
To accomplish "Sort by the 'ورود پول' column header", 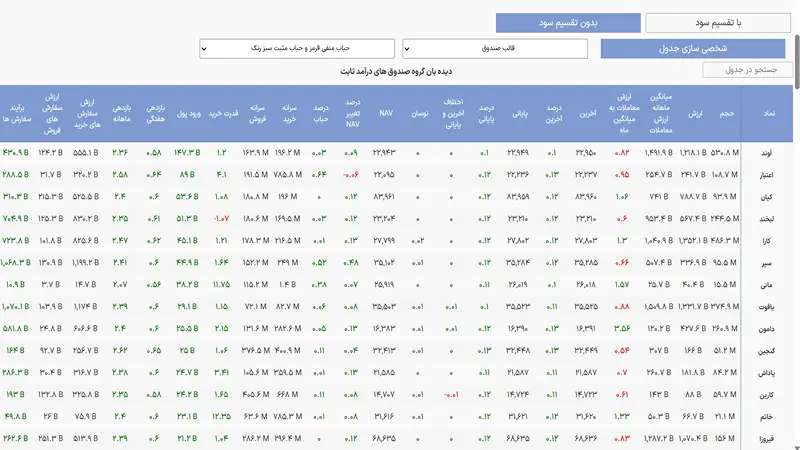I will [x=189, y=113].
